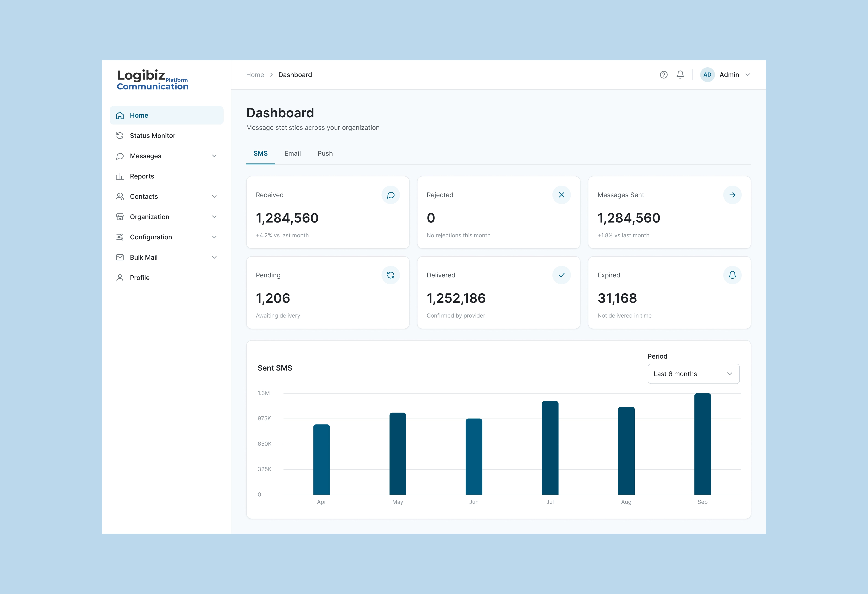Click the Configuration sliders icon

[x=120, y=237]
